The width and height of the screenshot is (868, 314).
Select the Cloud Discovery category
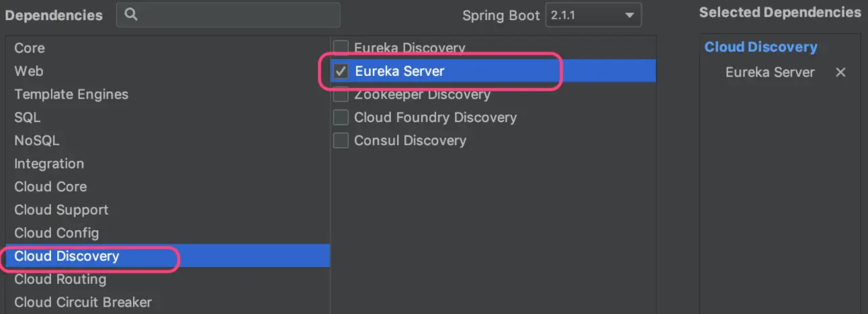(x=167, y=256)
